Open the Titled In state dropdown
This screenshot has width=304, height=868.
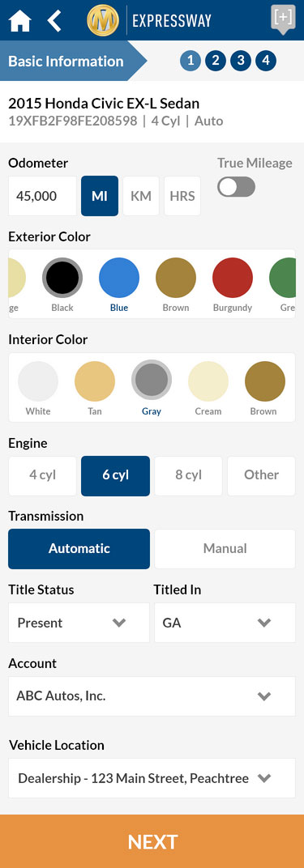225,623
